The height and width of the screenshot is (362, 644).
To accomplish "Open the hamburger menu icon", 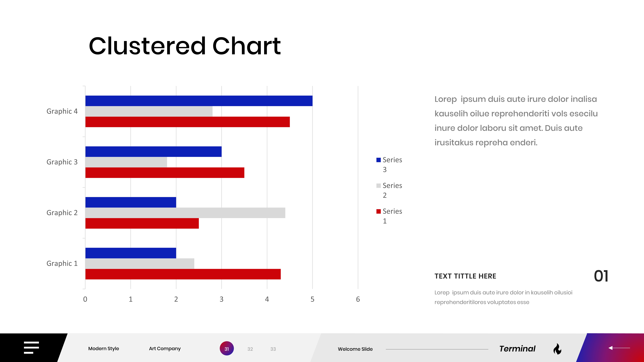I will pos(31,348).
